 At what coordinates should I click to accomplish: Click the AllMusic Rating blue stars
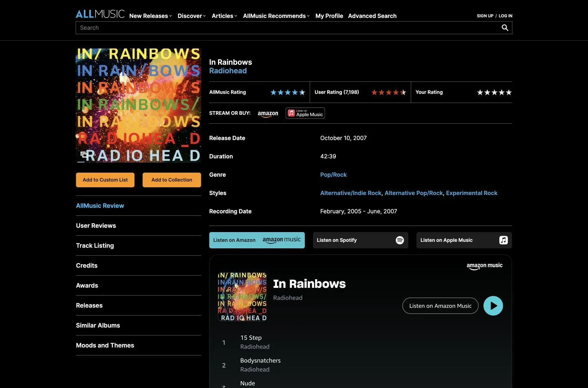(x=288, y=92)
